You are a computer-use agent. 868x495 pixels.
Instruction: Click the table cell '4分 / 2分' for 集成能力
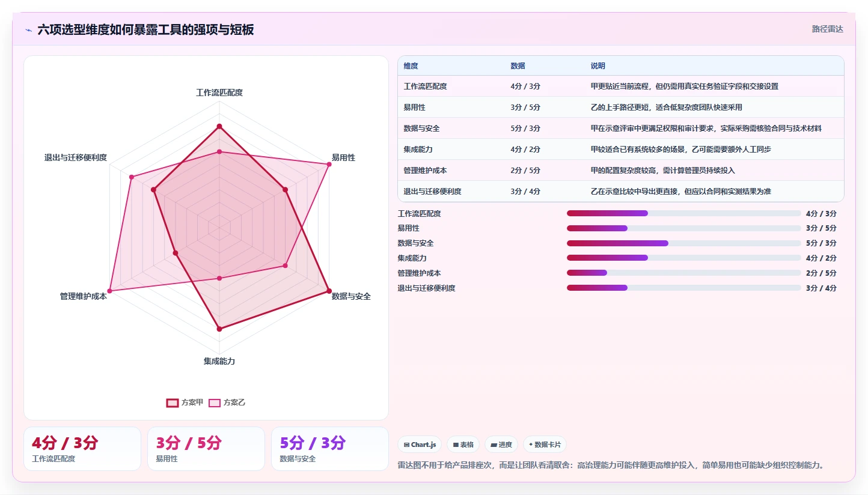tap(525, 150)
